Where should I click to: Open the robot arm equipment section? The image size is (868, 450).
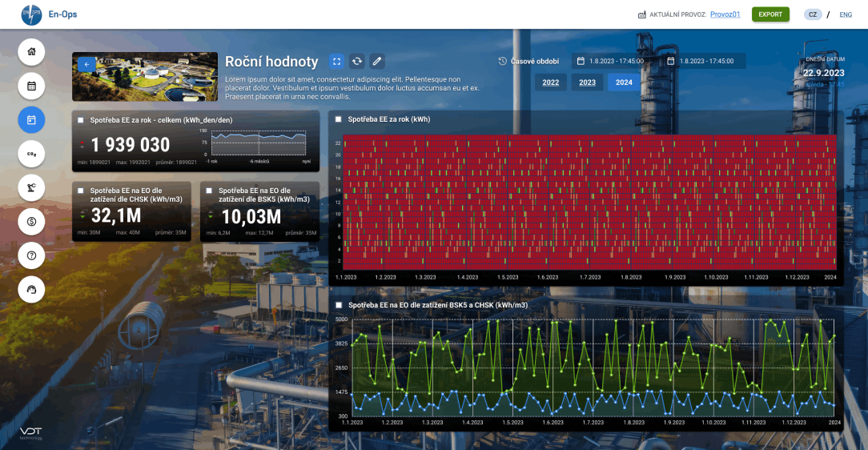click(31, 187)
